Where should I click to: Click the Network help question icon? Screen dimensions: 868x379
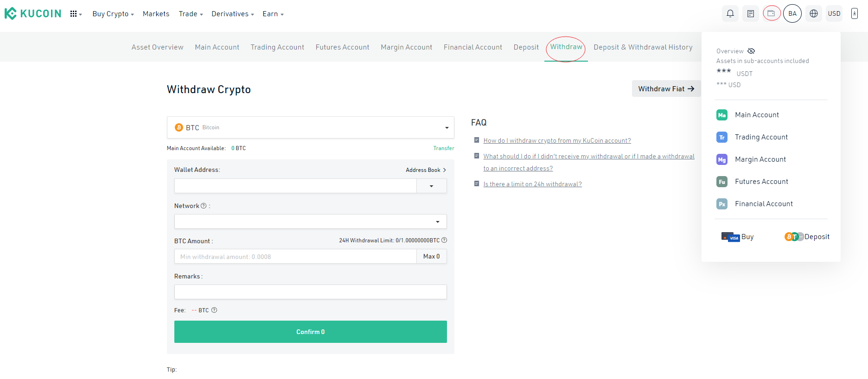[204, 206]
